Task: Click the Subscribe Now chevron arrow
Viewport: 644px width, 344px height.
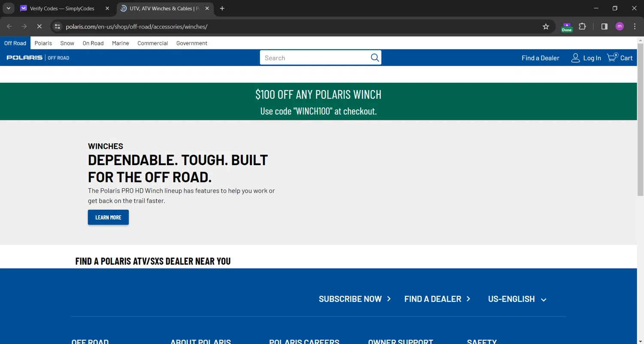Action: click(x=389, y=299)
